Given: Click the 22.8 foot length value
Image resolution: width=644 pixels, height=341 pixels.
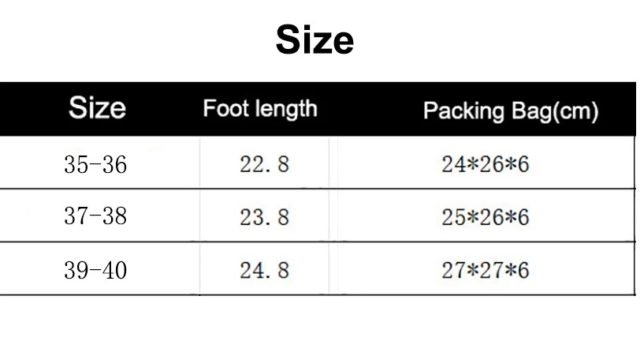Looking at the screenshot, I should (265, 164).
